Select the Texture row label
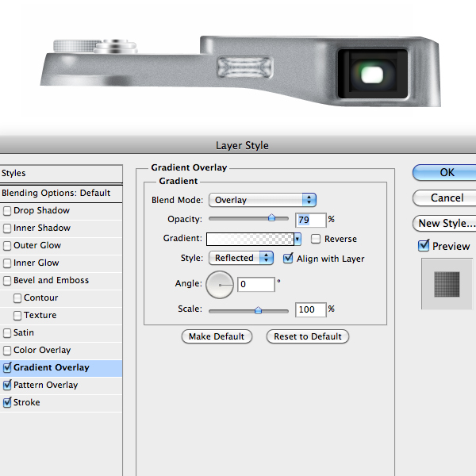Viewport: 476px width, 476px height. tap(40, 316)
